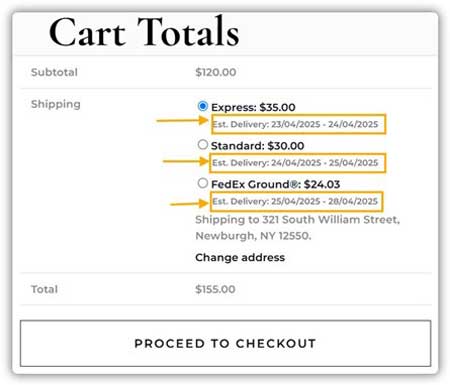This screenshot has width=450, height=385.
Task: Choose the Standard shipping radio button
Action: 203,145
